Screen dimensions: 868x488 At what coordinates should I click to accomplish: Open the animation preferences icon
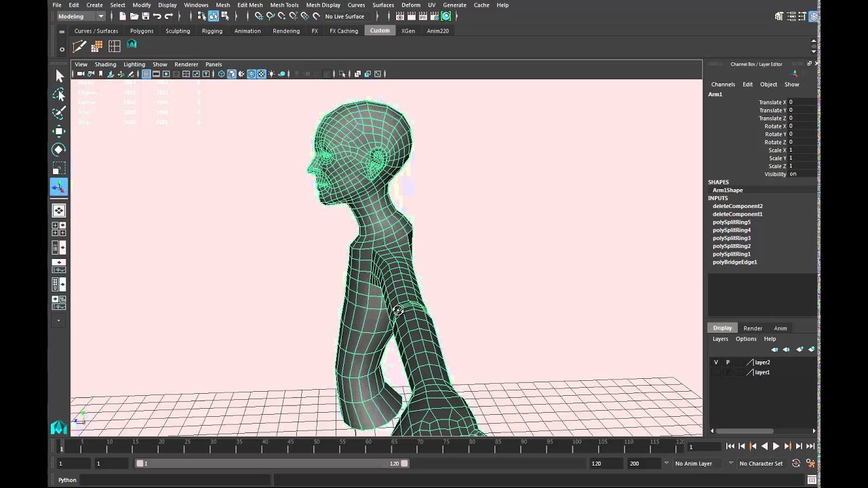(x=810, y=464)
